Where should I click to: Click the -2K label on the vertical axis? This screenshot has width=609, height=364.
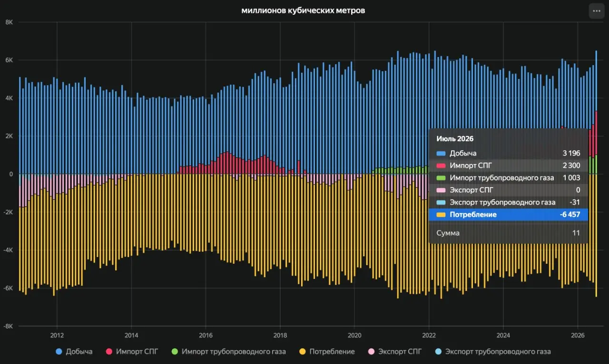(x=8, y=212)
